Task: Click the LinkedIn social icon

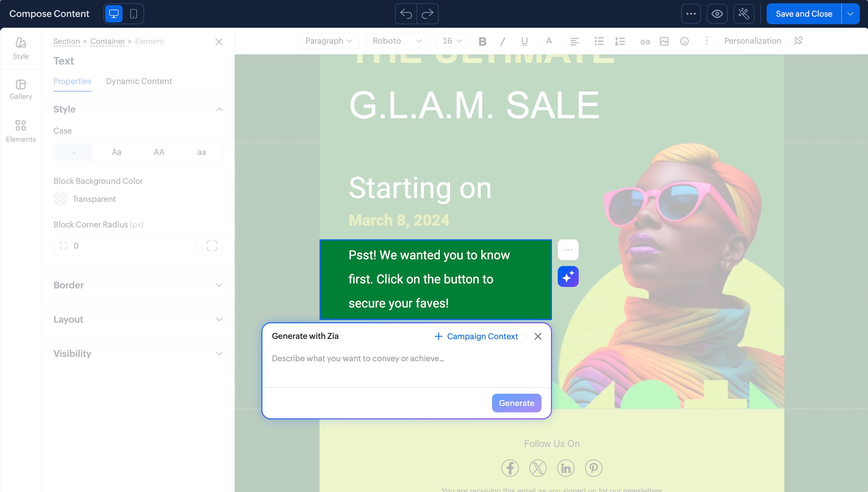Action: coord(566,468)
